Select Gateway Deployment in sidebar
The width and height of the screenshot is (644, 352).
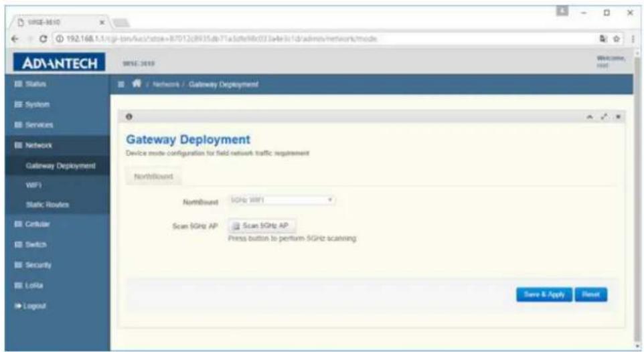click(60, 166)
